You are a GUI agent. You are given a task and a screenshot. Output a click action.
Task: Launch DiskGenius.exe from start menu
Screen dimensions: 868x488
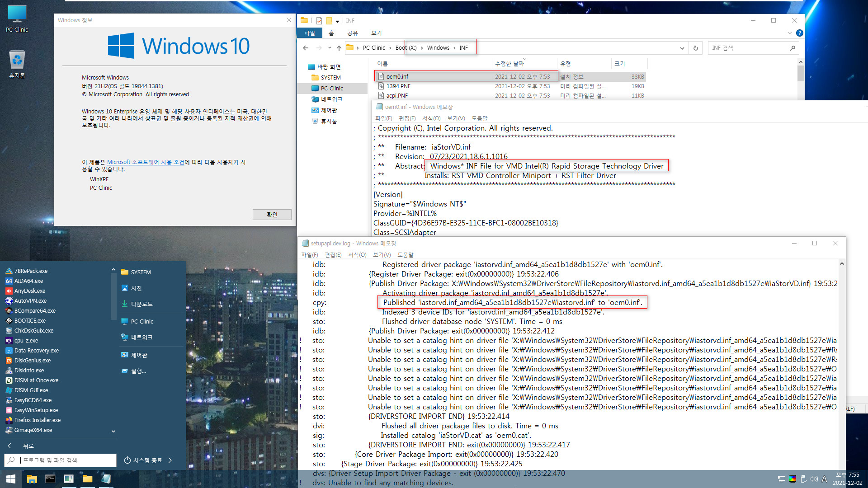pos(32,361)
